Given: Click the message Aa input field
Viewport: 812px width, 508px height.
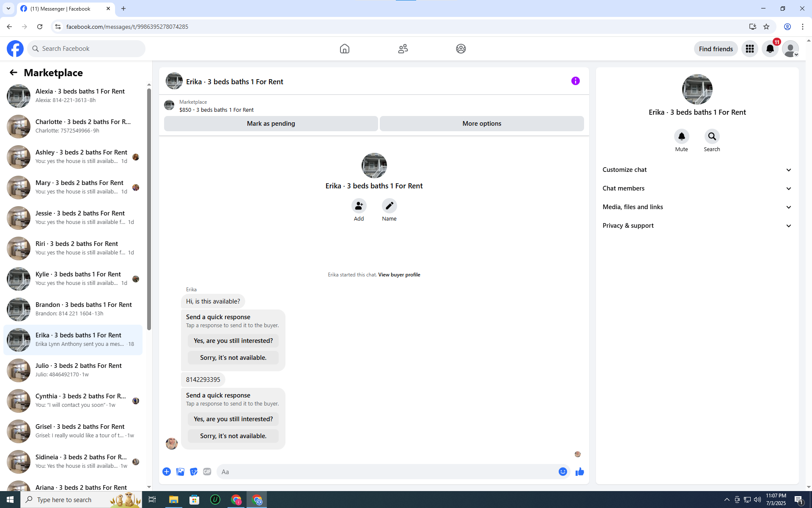Looking at the screenshot, I should (387, 472).
